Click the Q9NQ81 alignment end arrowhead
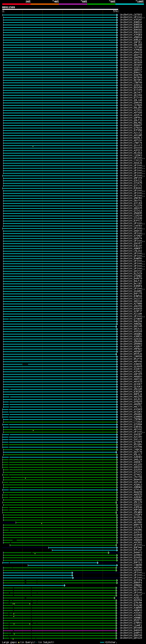146x644 pixels. pos(65,586)
